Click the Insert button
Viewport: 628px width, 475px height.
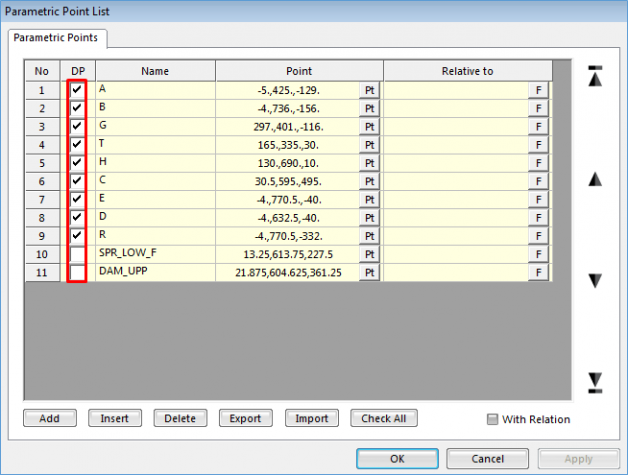[x=115, y=418]
